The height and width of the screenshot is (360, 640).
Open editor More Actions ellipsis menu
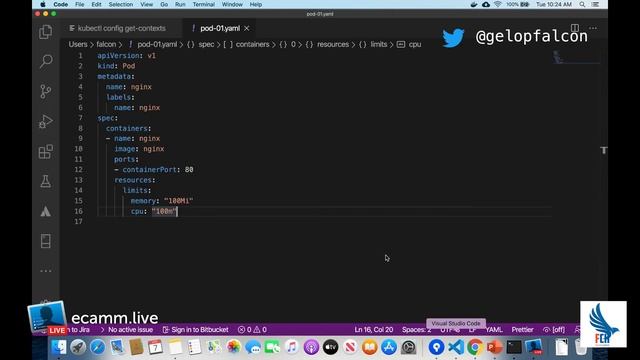[x=593, y=28]
